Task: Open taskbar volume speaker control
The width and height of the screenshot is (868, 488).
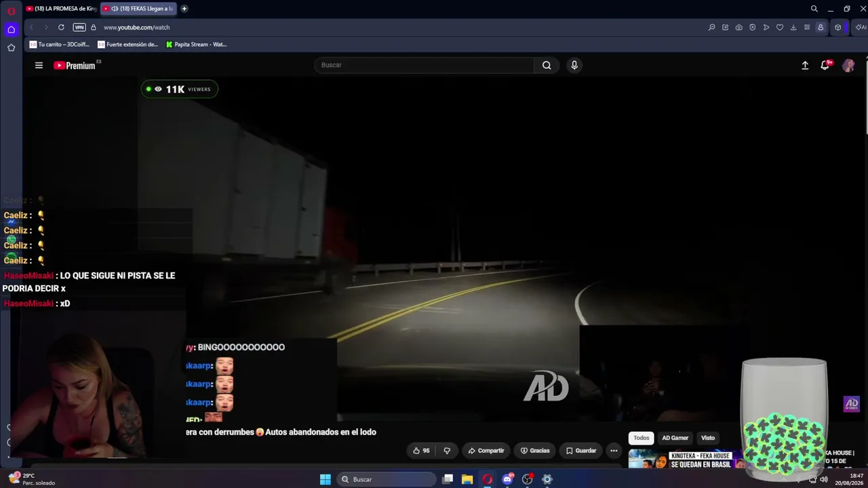Action: (x=824, y=479)
